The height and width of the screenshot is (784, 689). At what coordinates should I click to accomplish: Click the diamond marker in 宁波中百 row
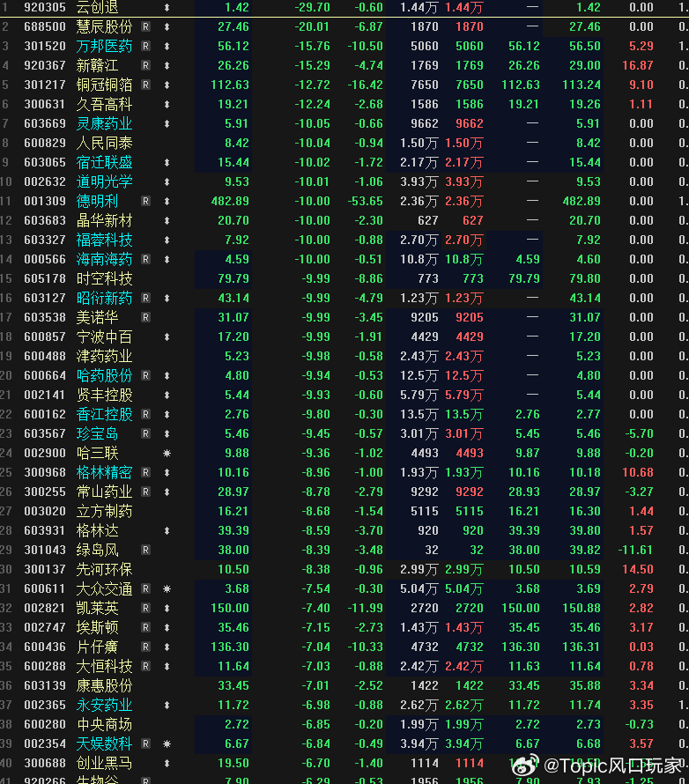(167, 337)
